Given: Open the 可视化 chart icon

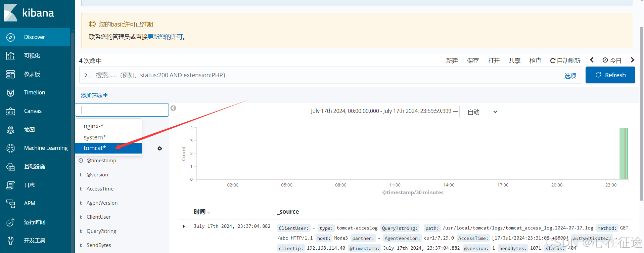Looking at the screenshot, I should 11,56.
